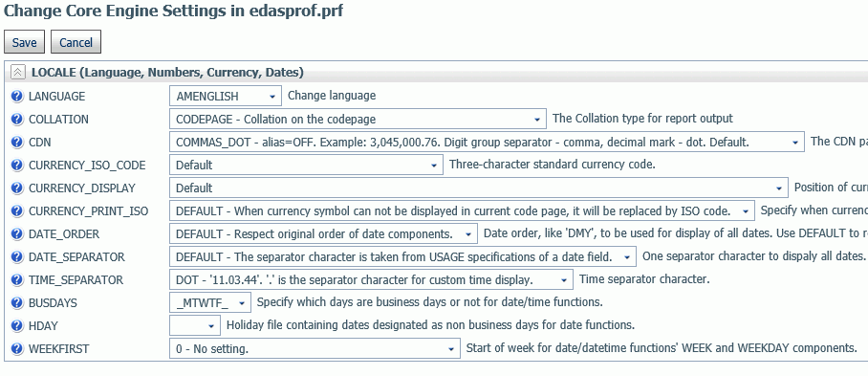Image resolution: width=868 pixels, height=376 pixels.
Task: Open the empty HDAY dropdown
Action: (195, 325)
